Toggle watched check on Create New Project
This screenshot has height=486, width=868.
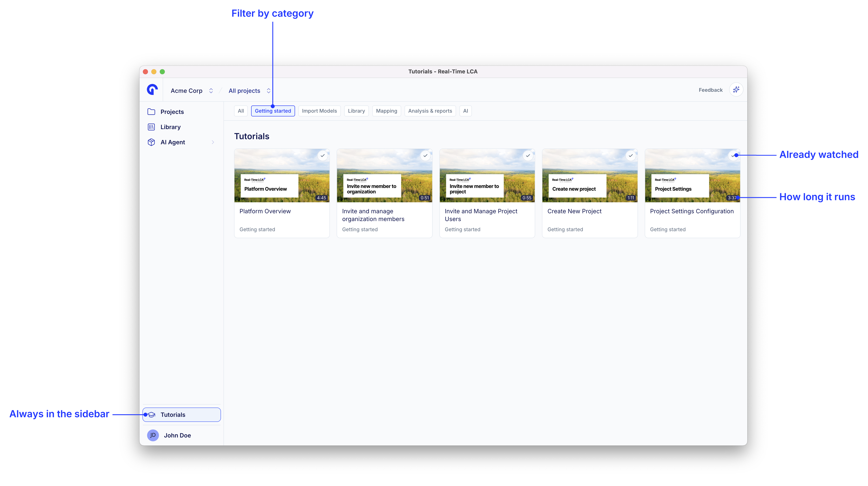(x=631, y=156)
